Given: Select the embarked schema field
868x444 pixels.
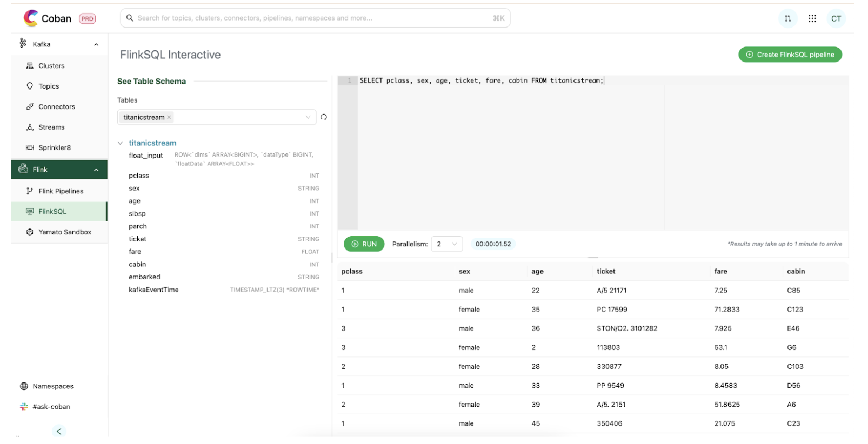Looking at the screenshot, I should coord(144,277).
